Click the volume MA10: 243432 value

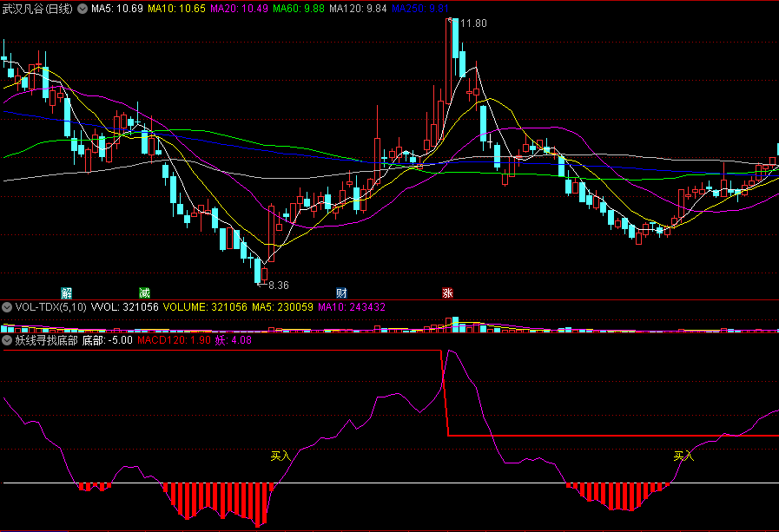tap(352, 307)
